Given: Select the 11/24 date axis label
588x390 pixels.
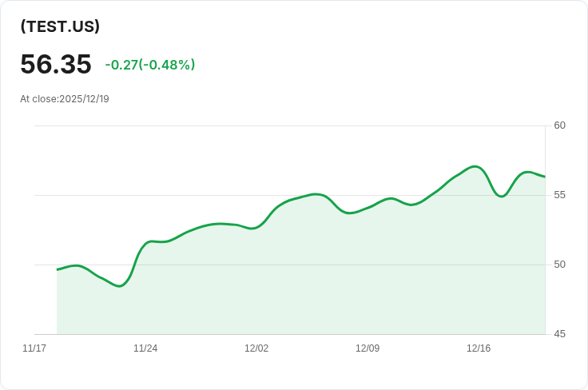Looking at the screenshot, I should (x=145, y=348).
